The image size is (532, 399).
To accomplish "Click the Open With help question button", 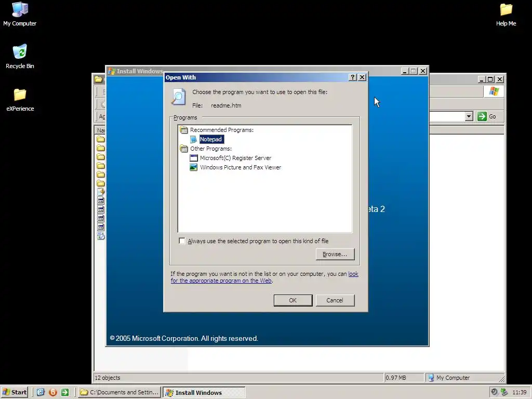I will tap(353, 77).
